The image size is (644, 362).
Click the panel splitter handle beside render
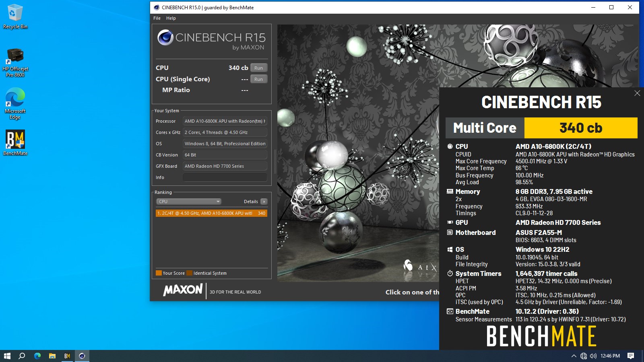point(275,162)
